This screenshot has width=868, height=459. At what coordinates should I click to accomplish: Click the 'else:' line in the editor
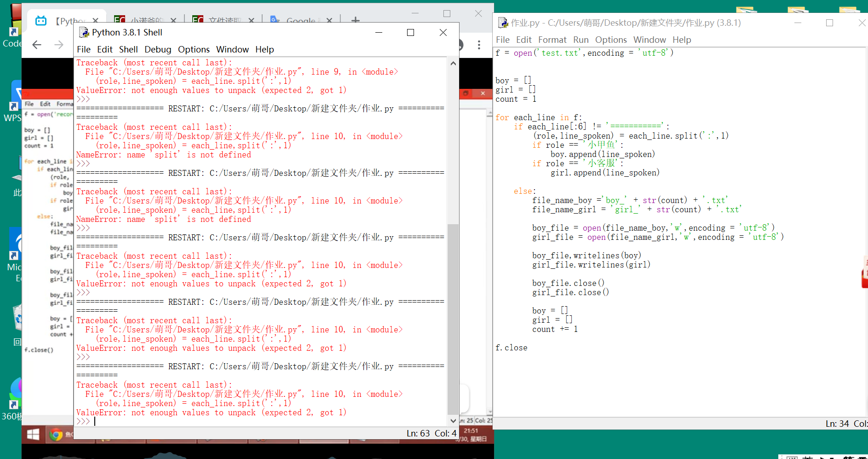click(x=525, y=191)
